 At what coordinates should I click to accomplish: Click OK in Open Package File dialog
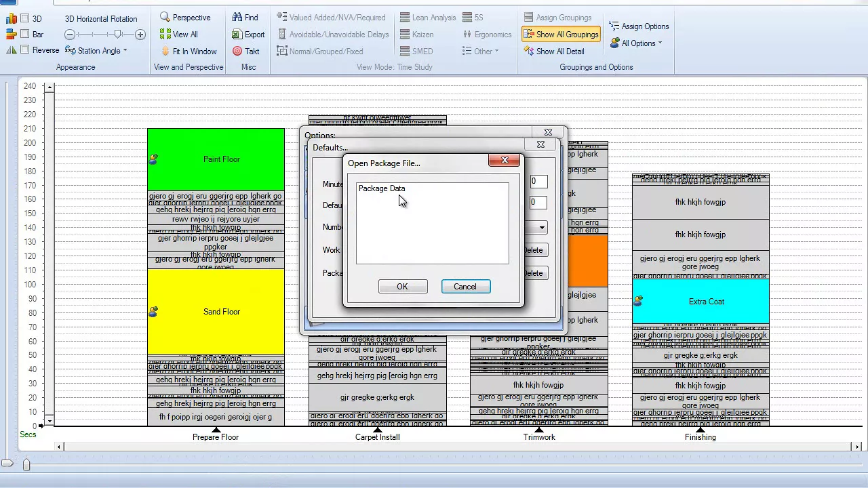tap(402, 287)
